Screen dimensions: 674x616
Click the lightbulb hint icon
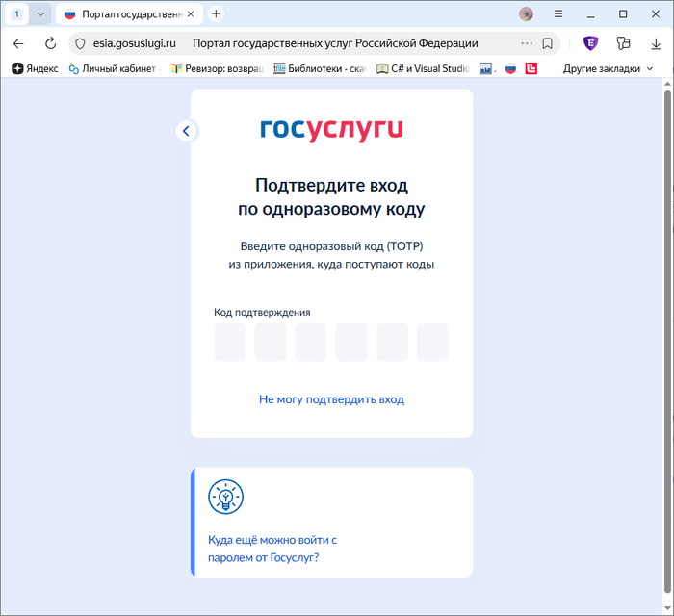[226, 497]
